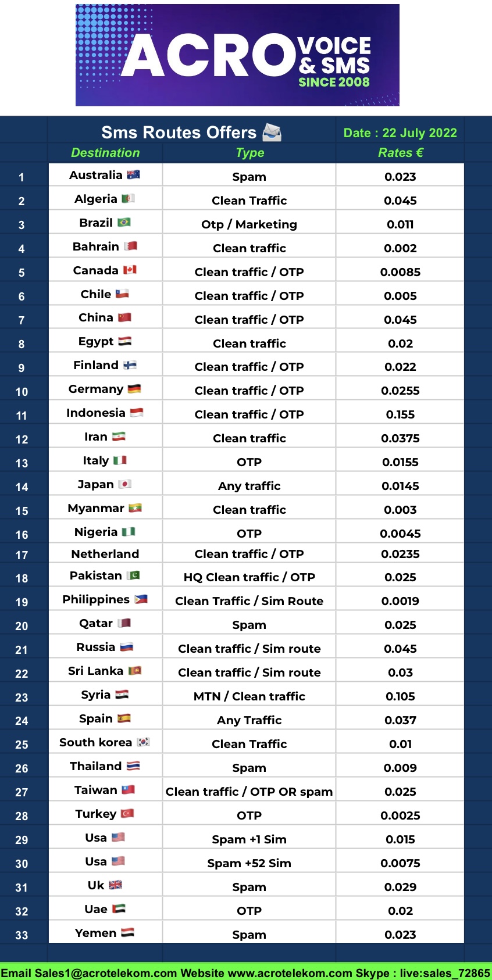The height and width of the screenshot is (980, 492).
Task: Click the Sri Lanka flag icon
Action: coord(135,670)
